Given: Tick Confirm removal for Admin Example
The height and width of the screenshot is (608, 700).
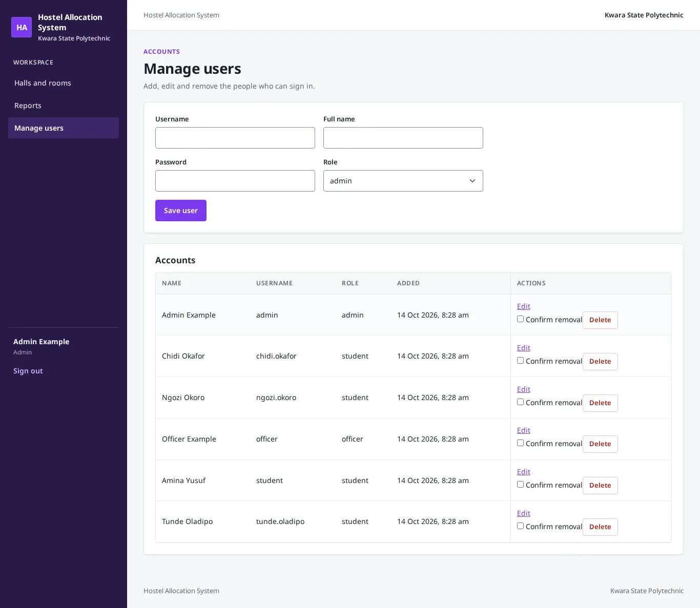Looking at the screenshot, I should coord(520,319).
